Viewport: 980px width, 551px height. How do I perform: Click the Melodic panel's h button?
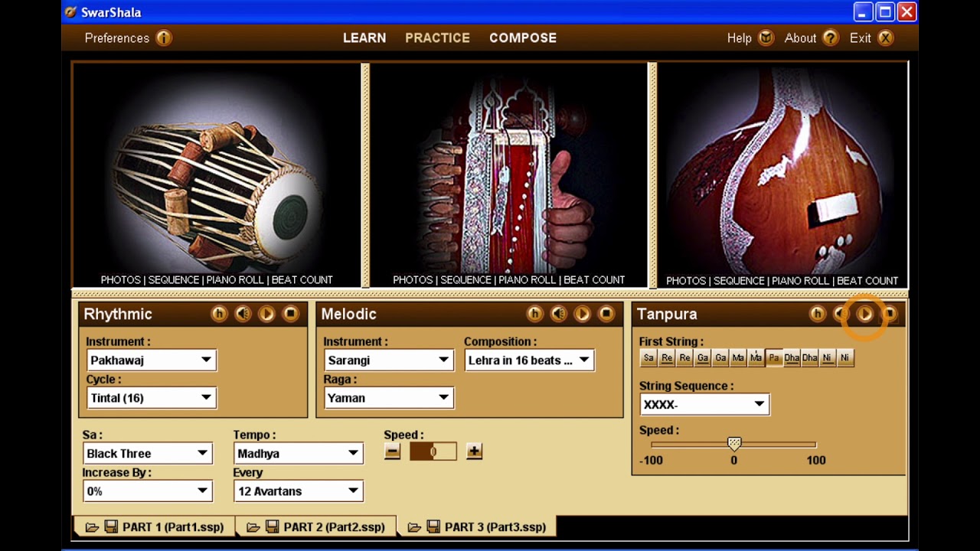534,314
